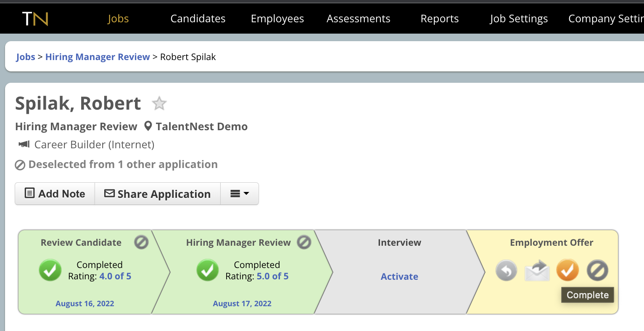Follow the Hiring Manager Review breadcrumb link

[98, 57]
